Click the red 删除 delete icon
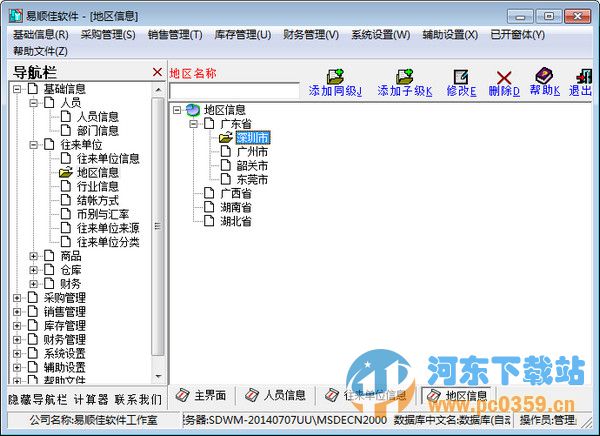 click(x=504, y=77)
